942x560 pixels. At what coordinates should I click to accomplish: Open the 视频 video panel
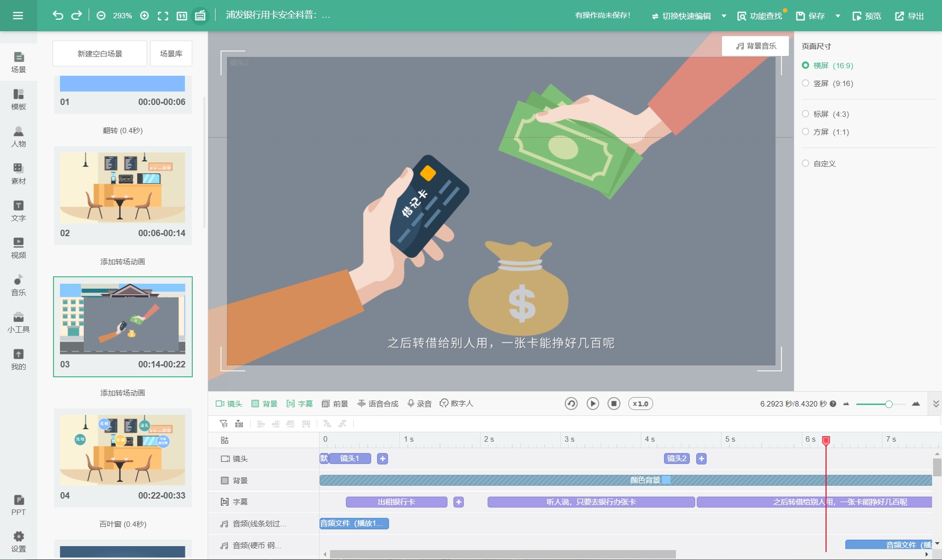[18, 249]
